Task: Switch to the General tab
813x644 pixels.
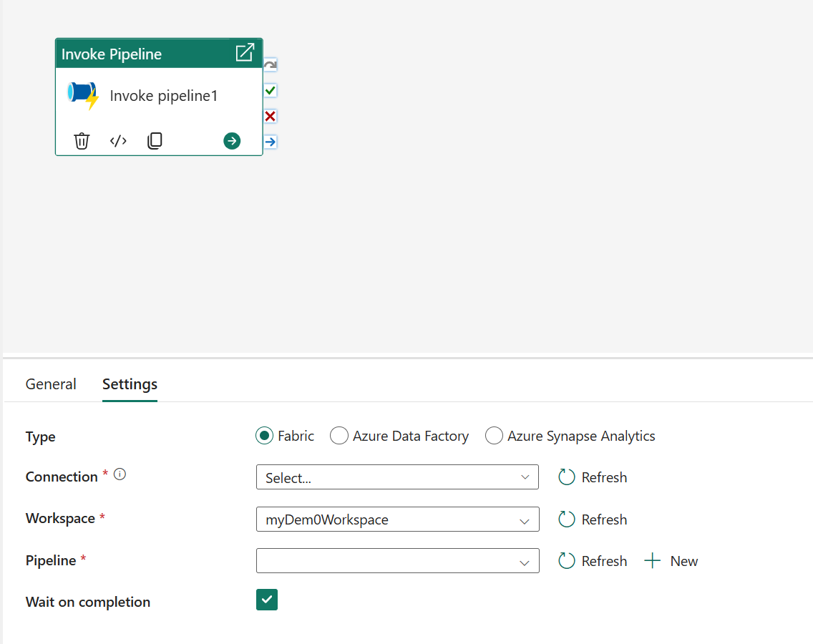Action: [x=51, y=384]
